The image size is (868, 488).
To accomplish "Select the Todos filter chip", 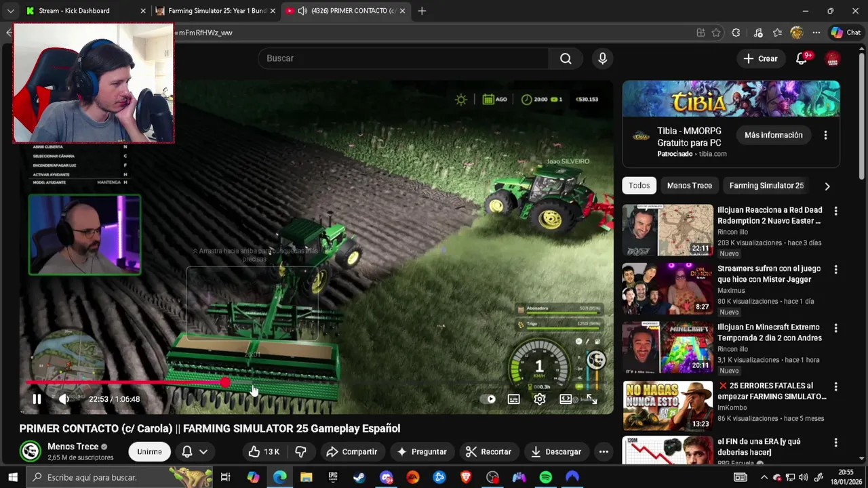I will [x=639, y=186].
